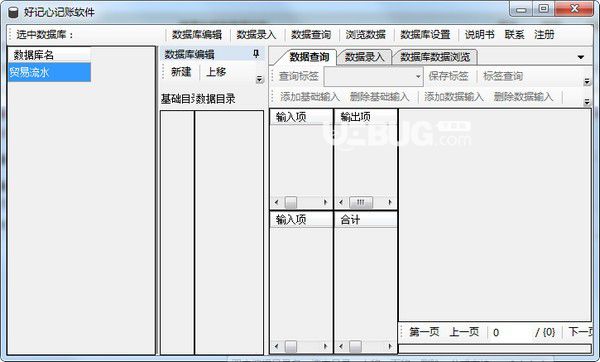
Task: Click the 数据目录 list header
Action: point(216,99)
